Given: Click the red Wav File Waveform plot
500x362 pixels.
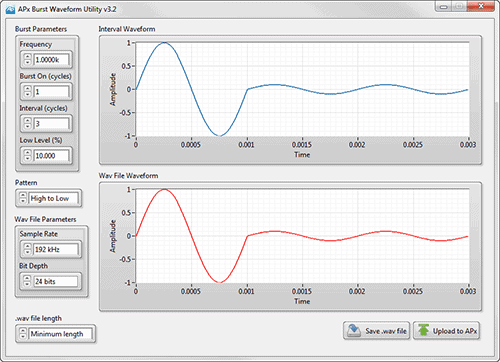Looking at the screenshot, I should pos(302,236).
